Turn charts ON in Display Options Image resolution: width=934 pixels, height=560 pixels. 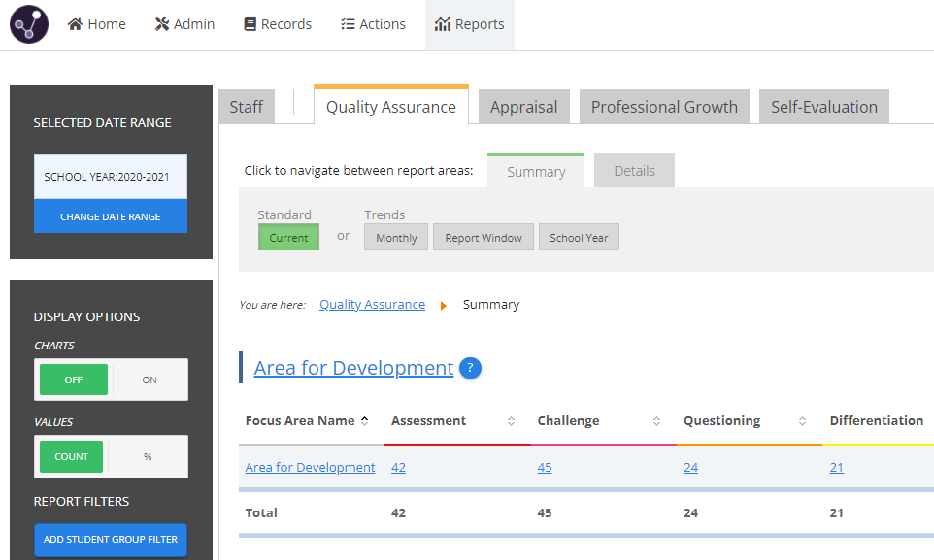point(150,380)
